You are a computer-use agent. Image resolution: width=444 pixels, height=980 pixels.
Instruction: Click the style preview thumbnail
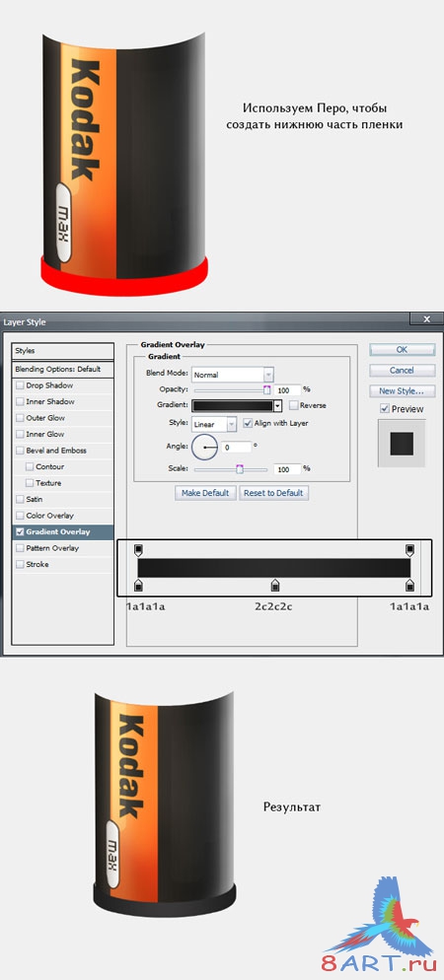pyautogui.click(x=402, y=444)
